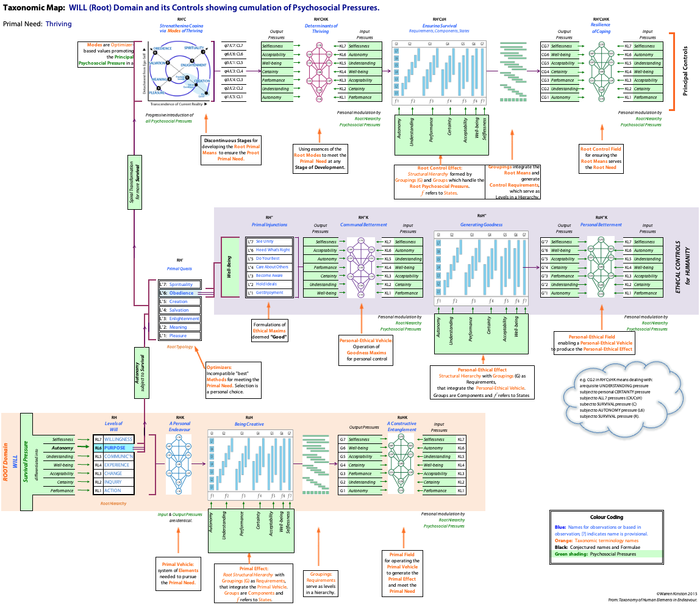This screenshot has height=605, width=700.
Task: Click the green 'Autonomy subject to Survival' box
Action: point(141,373)
